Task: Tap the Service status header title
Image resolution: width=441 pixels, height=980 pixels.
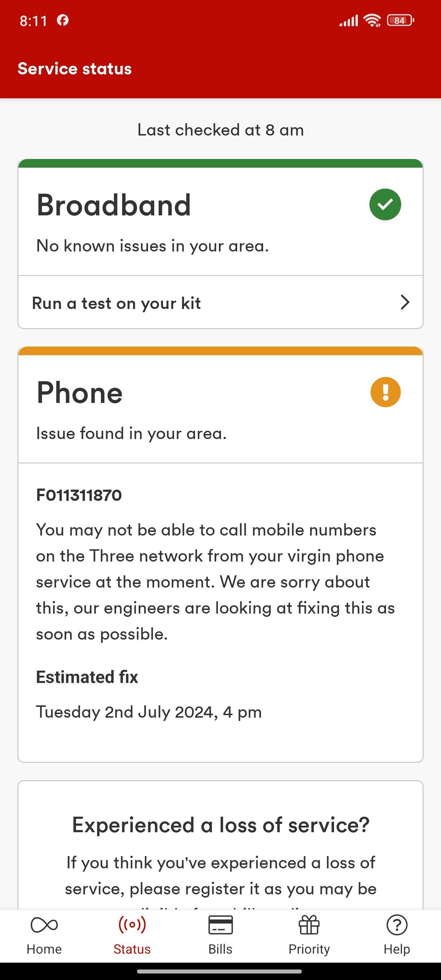Action: coord(74,69)
